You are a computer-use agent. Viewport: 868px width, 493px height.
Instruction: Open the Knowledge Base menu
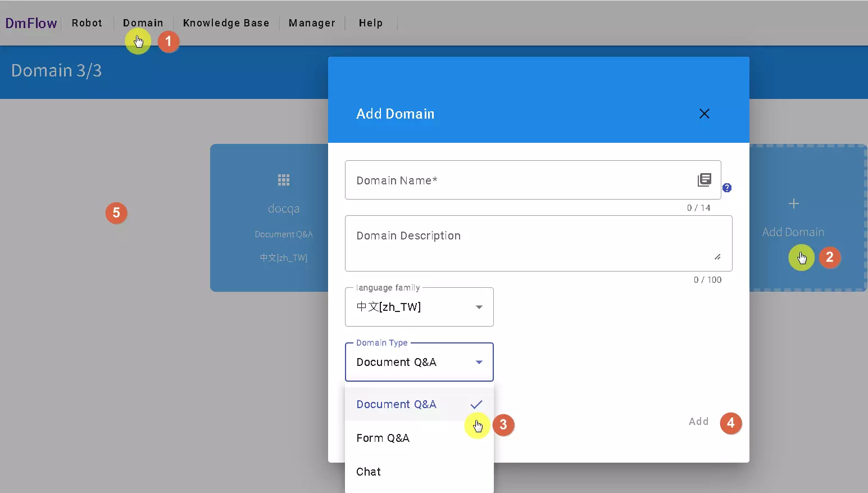click(x=226, y=23)
